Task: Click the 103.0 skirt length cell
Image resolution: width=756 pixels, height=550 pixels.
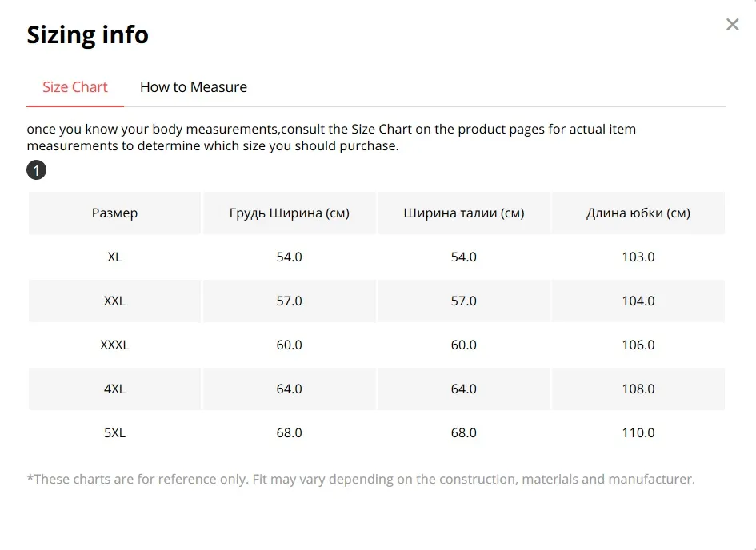Action: [638, 257]
